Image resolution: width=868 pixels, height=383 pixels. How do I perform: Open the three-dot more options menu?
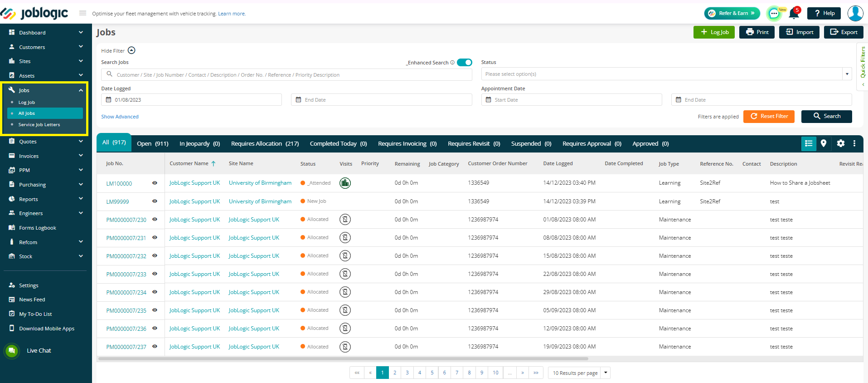tap(854, 143)
